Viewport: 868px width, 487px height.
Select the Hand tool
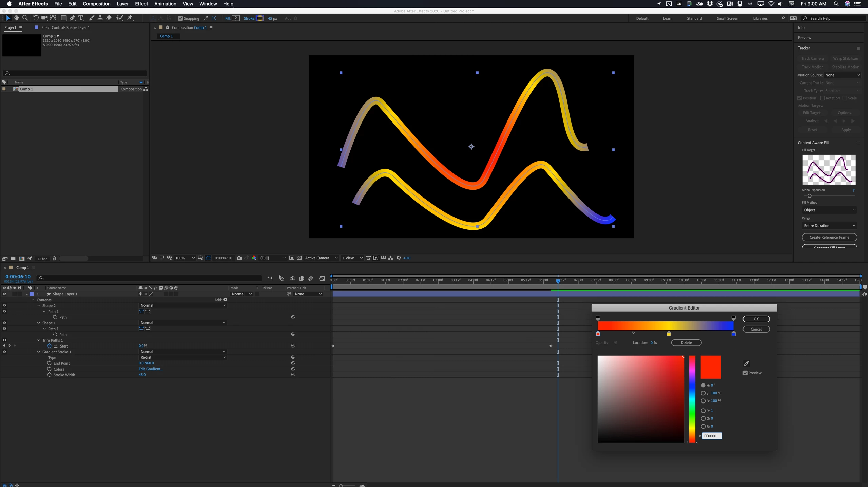pyautogui.click(x=16, y=18)
